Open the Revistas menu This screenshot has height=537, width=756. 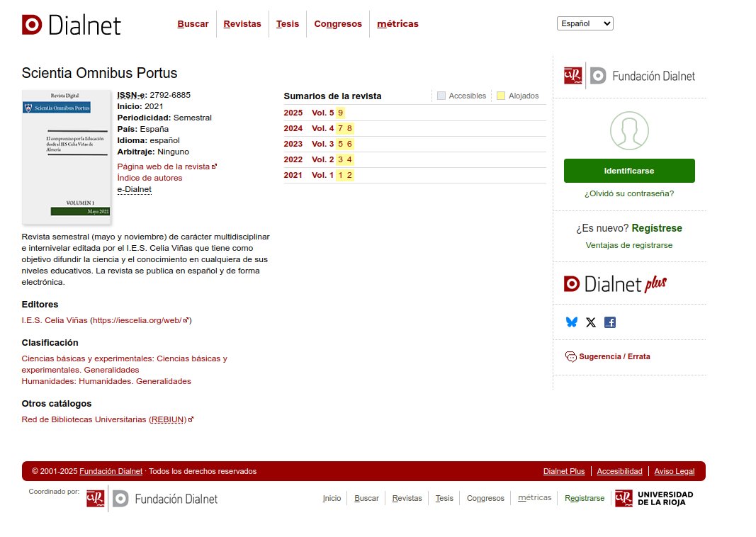(x=242, y=23)
